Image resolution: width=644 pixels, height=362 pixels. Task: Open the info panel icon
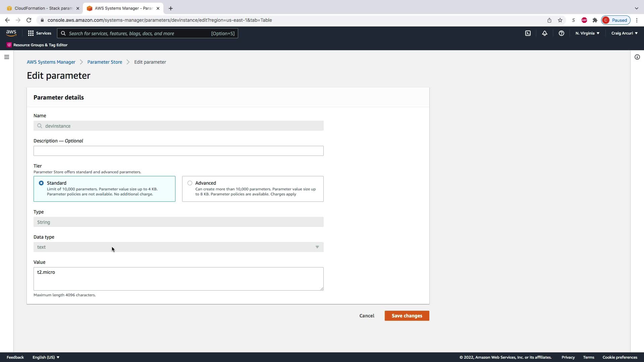tap(637, 57)
